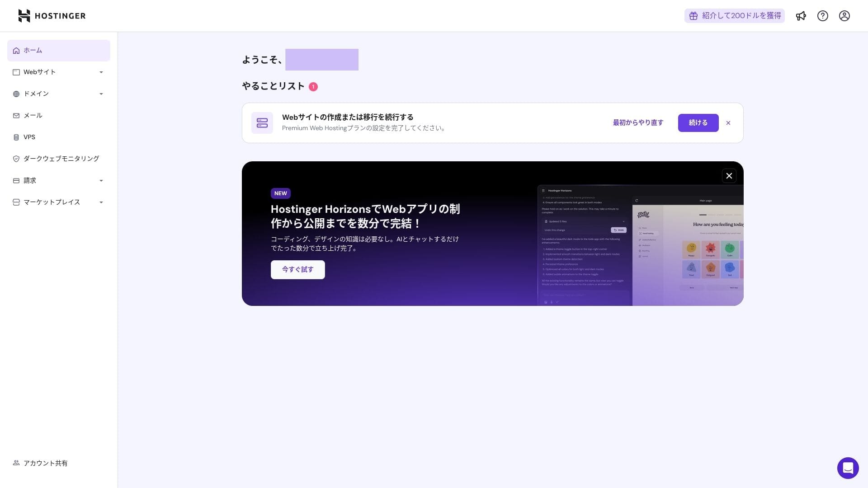Open ドメイン section label in sidebar
Viewport: 868px width, 488px height.
(36, 94)
